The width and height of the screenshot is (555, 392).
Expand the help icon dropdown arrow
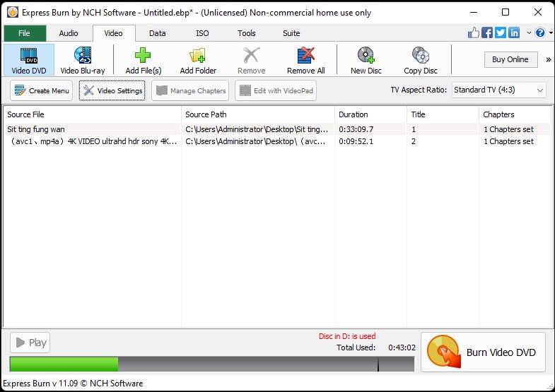549,33
